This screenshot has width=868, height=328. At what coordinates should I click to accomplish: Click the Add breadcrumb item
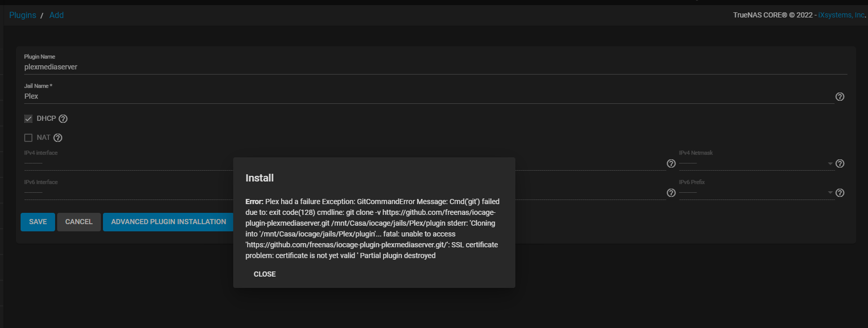57,15
